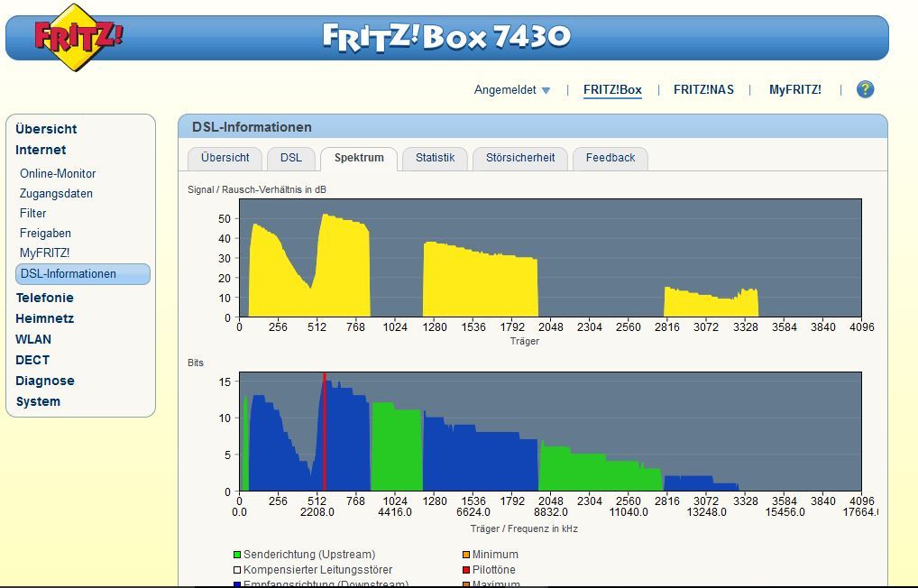Expand the WLAN menu section
Image resolution: width=918 pixels, height=588 pixels.
(x=33, y=340)
